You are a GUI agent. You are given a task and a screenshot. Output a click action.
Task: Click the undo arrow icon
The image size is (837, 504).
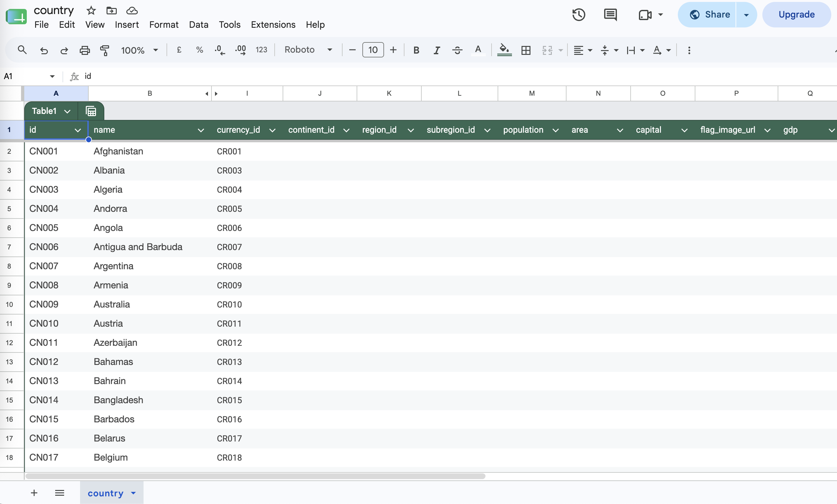click(44, 51)
